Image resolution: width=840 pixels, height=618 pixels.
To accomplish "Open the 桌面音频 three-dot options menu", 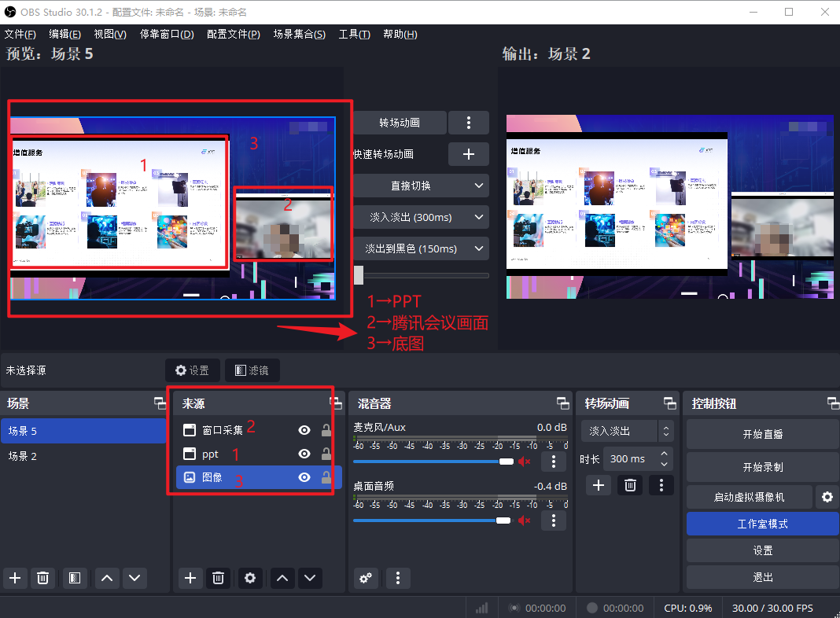I will click(x=554, y=521).
